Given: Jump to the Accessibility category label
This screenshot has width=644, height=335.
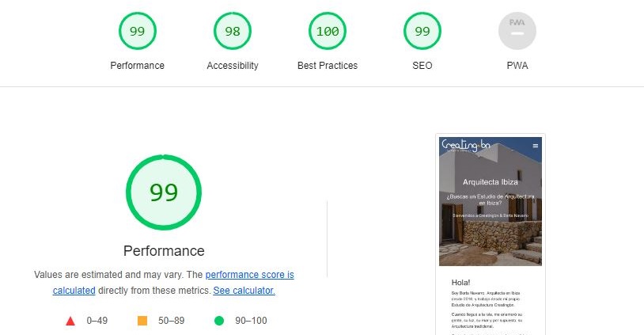Looking at the screenshot, I should tap(233, 66).
